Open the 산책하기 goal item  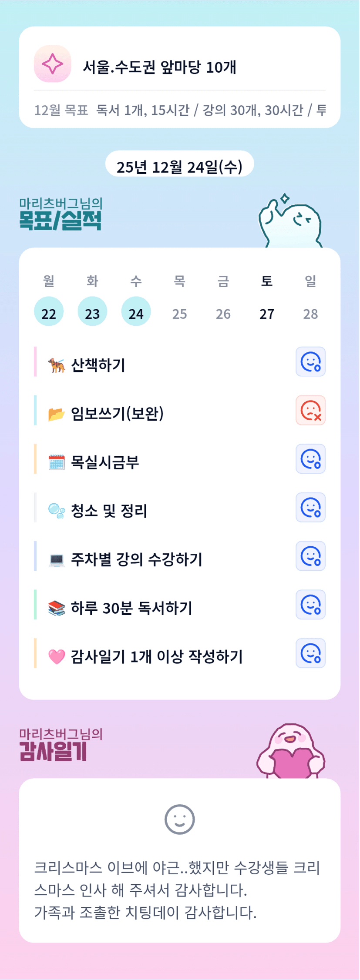[x=98, y=365]
